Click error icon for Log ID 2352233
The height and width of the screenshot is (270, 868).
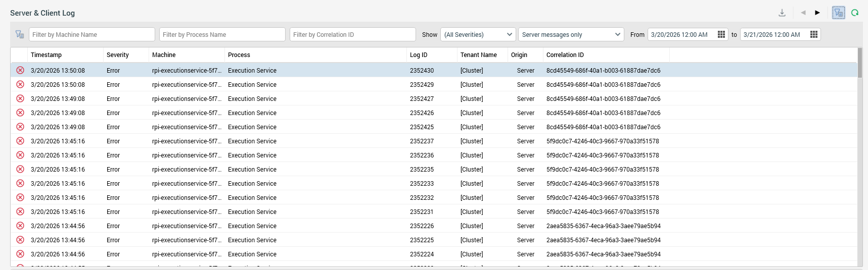point(20,183)
